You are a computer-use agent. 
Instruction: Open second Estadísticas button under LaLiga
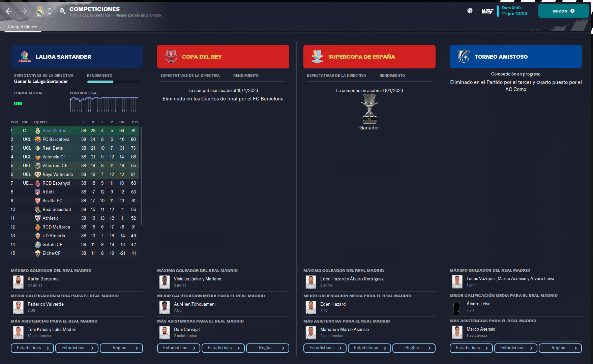point(77,348)
